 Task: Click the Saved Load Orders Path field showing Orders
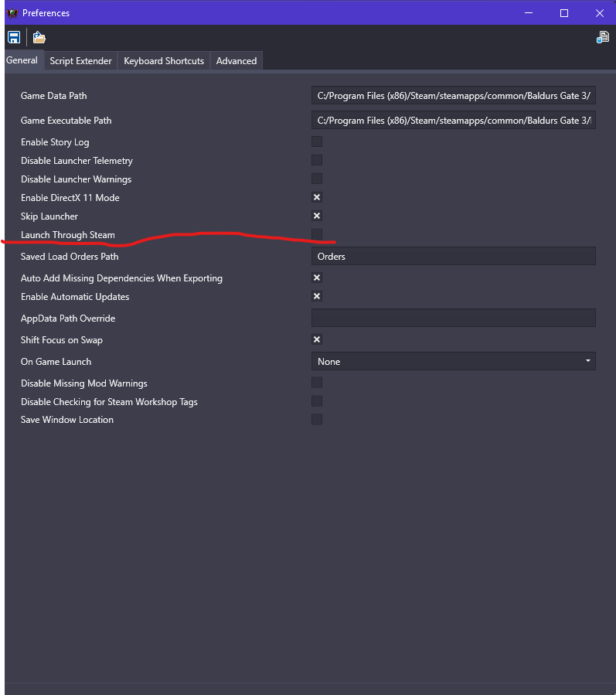(453, 256)
